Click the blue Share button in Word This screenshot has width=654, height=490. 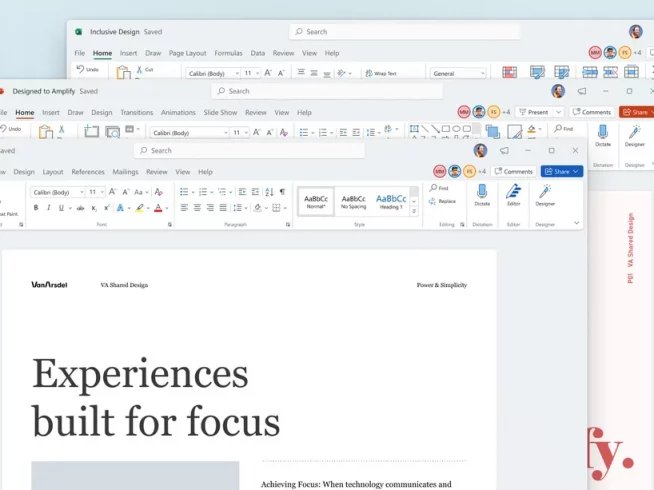point(561,171)
